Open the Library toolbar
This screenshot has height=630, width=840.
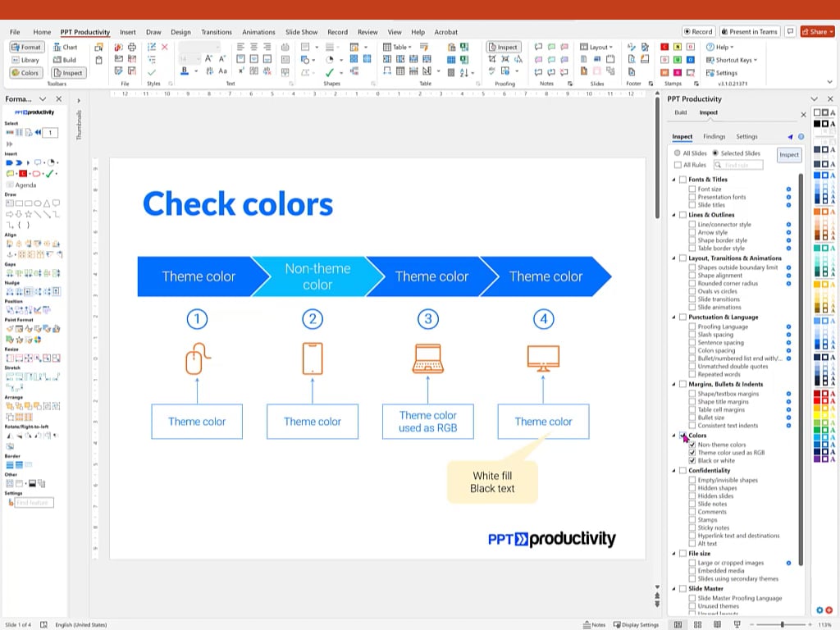(25, 60)
